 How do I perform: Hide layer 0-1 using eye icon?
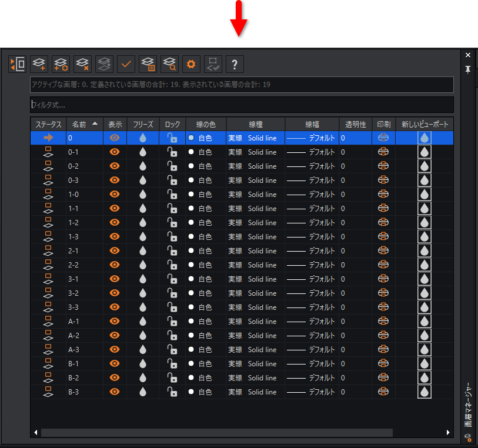click(x=115, y=152)
